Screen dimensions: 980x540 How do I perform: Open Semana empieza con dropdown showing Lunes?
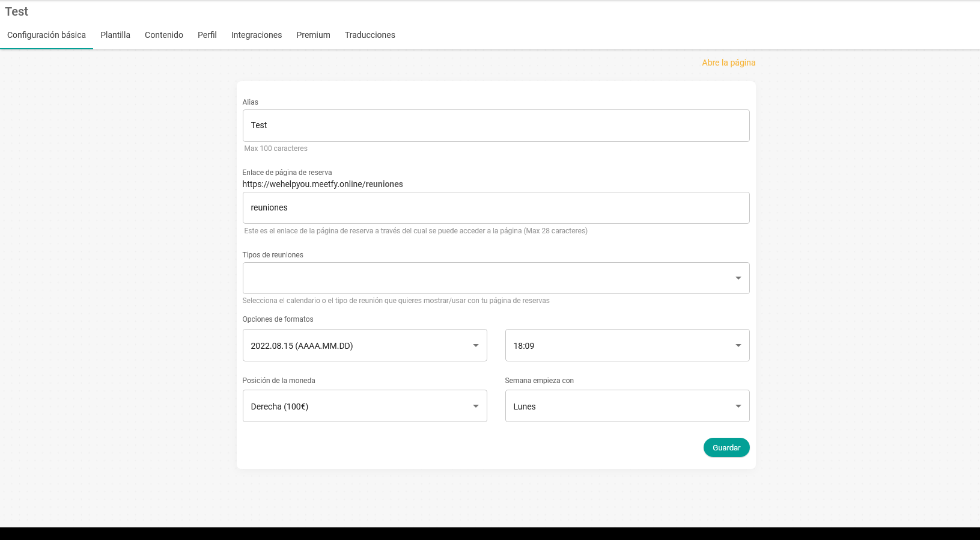coord(627,406)
